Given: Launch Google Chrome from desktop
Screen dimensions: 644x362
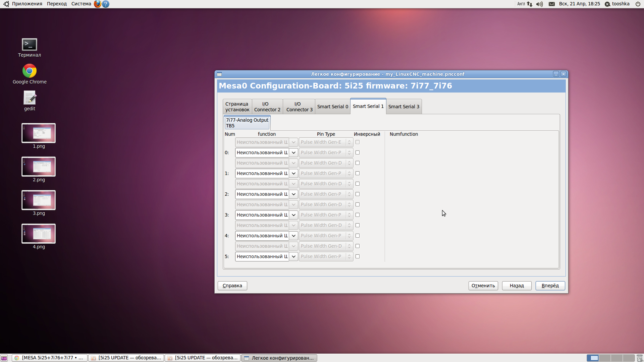Looking at the screenshot, I should pyautogui.click(x=30, y=71).
